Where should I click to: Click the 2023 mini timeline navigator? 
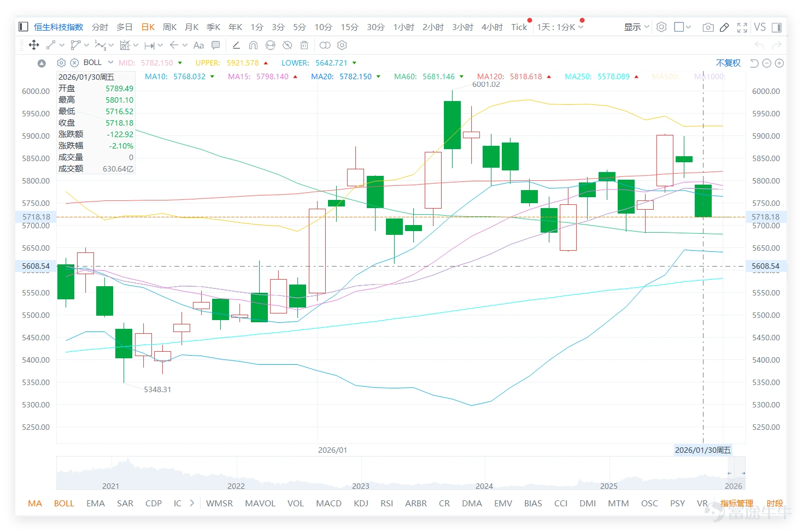[x=360, y=486]
